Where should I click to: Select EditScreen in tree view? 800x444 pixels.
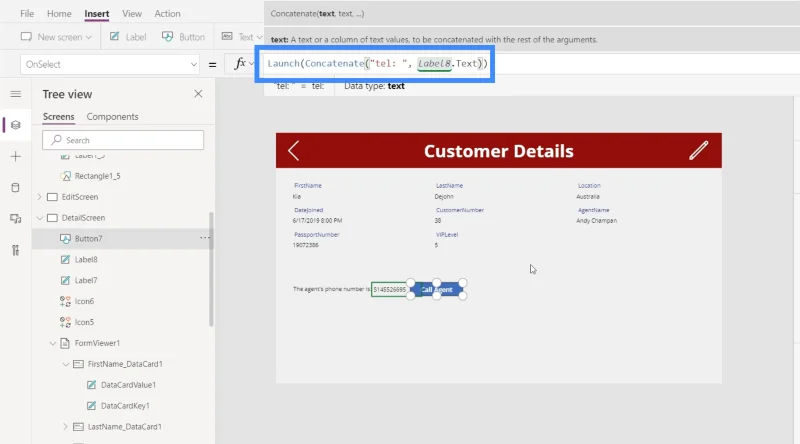(80, 197)
